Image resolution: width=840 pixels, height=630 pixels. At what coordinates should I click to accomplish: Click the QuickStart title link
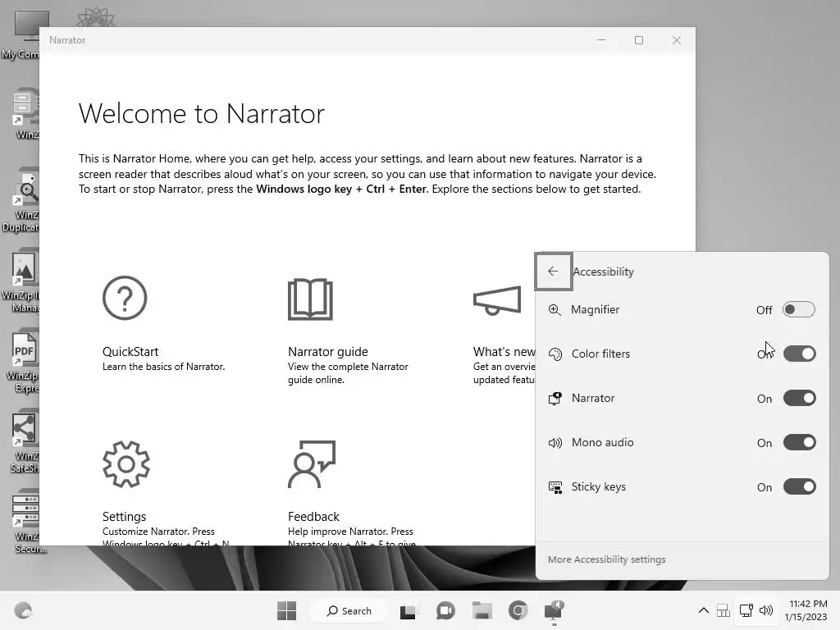[130, 352]
